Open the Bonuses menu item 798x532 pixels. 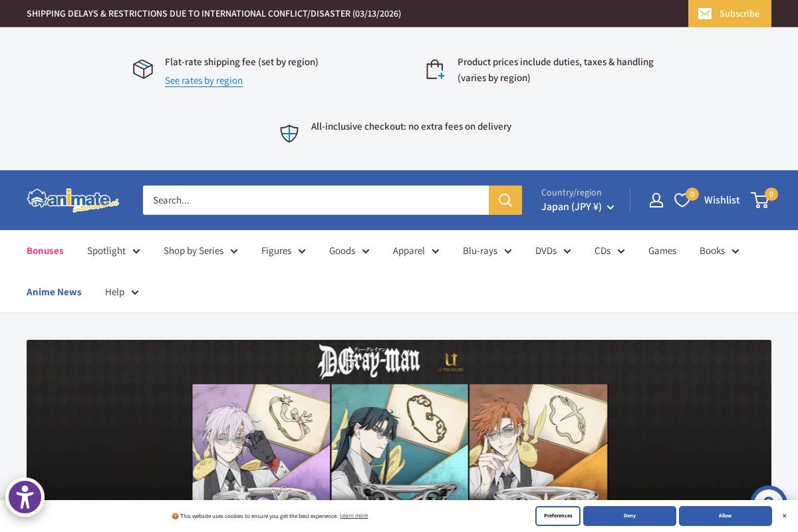(45, 251)
